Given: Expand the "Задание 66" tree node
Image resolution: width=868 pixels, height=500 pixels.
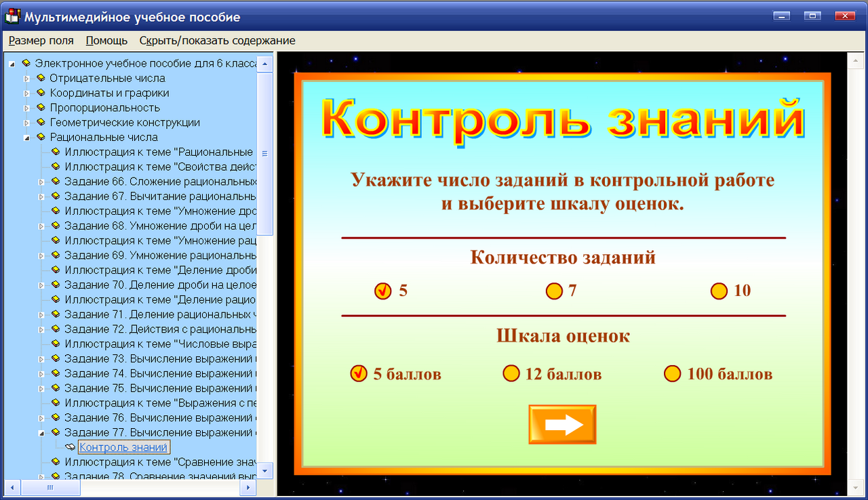Looking at the screenshot, I should pyautogui.click(x=41, y=182).
